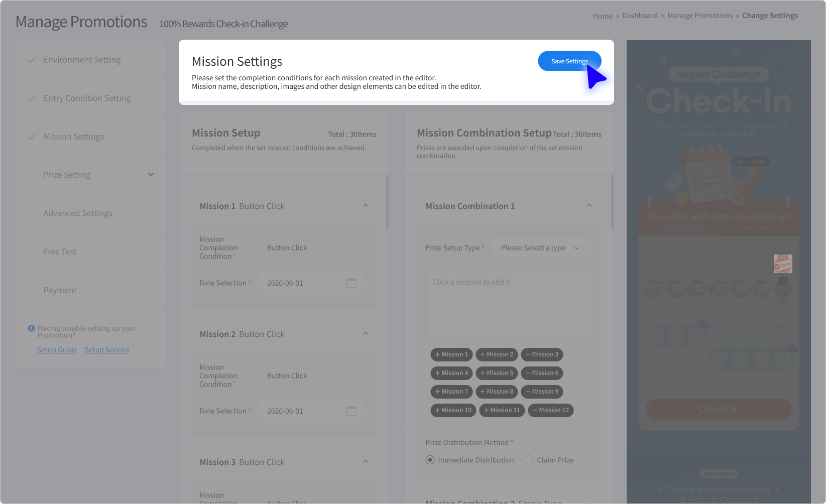Open Prize Setup Type dropdown
The height and width of the screenshot is (504, 826).
coord(540,248)
